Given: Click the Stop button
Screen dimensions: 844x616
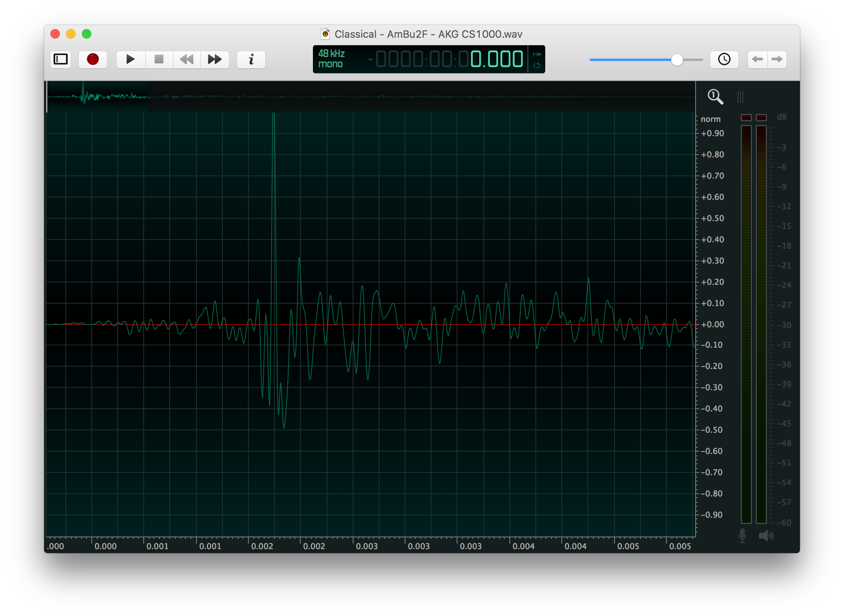Looking at the screenshot, I should (159, 59).
